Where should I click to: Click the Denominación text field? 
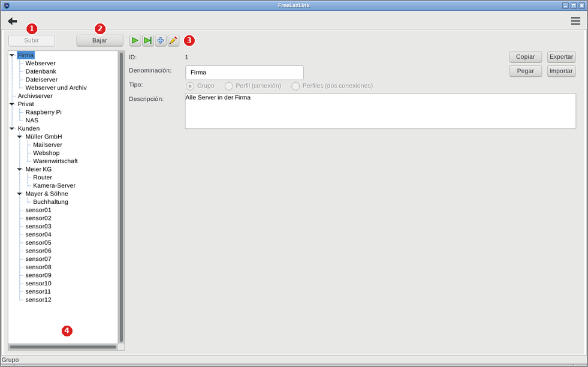[245, 73]
